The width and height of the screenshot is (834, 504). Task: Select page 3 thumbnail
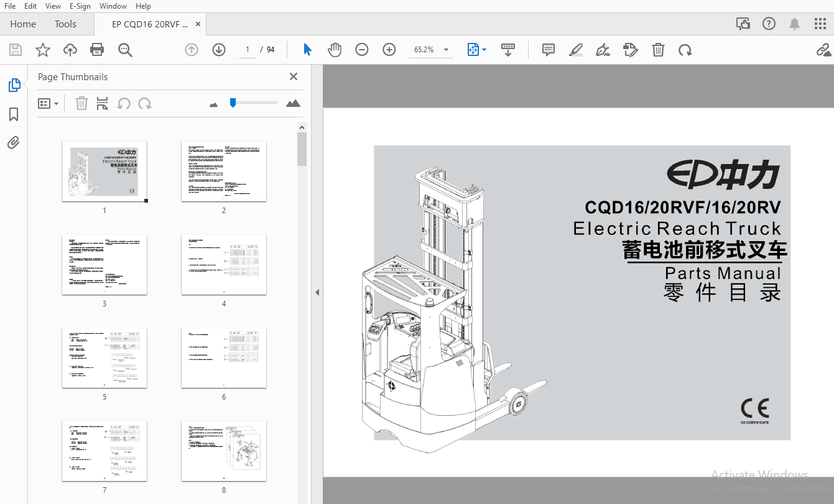point(104,264)
